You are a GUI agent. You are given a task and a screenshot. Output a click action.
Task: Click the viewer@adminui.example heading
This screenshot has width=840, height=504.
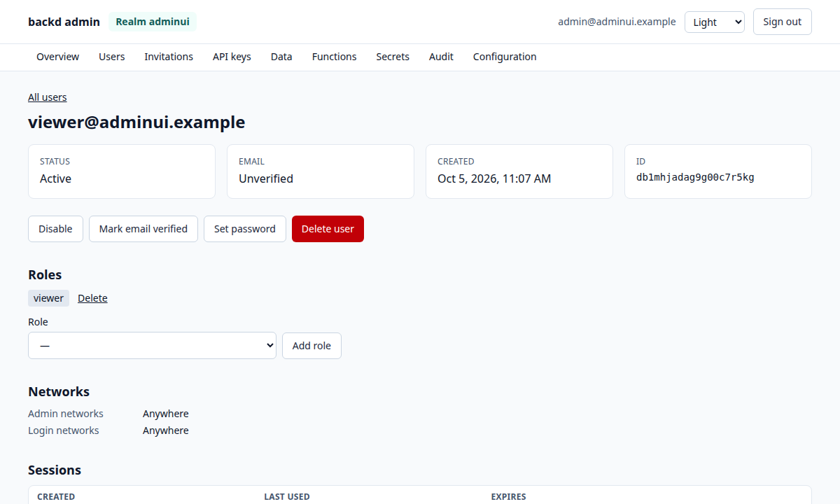click(x=136, y=122)
